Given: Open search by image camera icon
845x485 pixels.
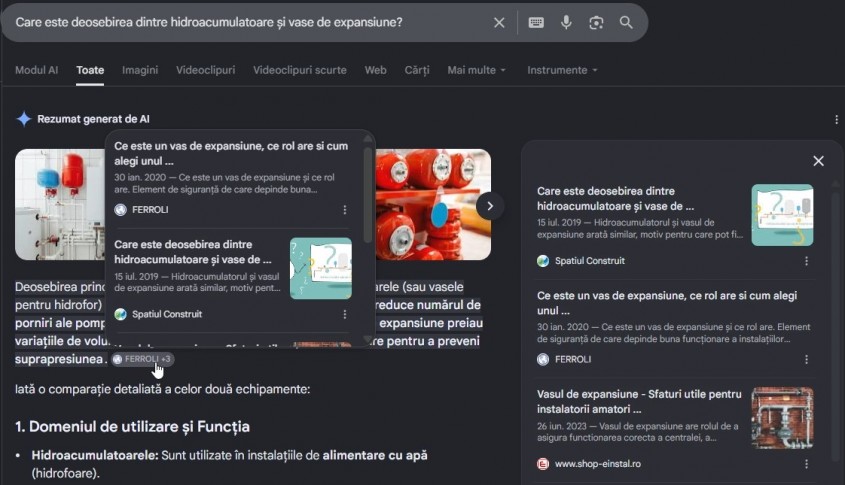Looking at the screenshot, I should pyautogui.click(x=596, y=23).
